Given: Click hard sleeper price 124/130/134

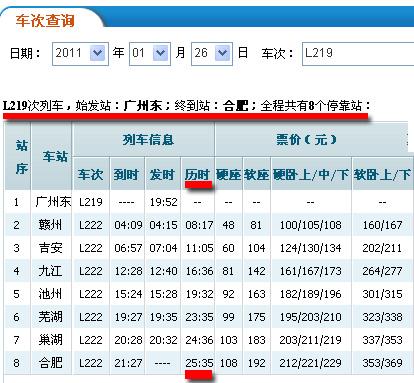Looking at the screenshot, I should pos(311,248).
